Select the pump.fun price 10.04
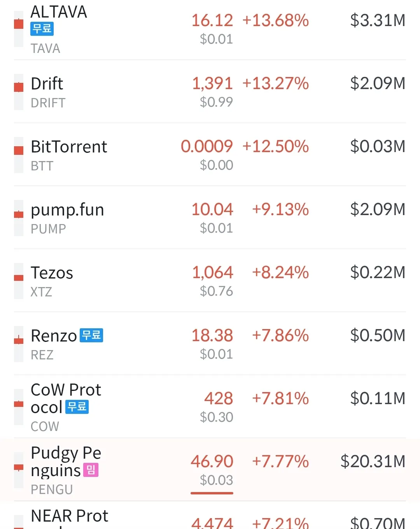 (x=212, y=210)
